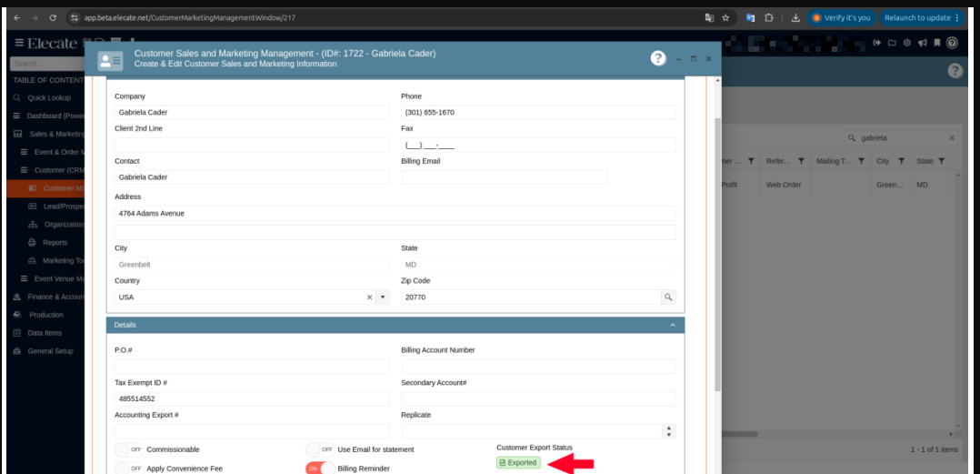980x474 pixels.
Task: Open Quick Lookup in the sidebar
Action: (x=48, y=97)
